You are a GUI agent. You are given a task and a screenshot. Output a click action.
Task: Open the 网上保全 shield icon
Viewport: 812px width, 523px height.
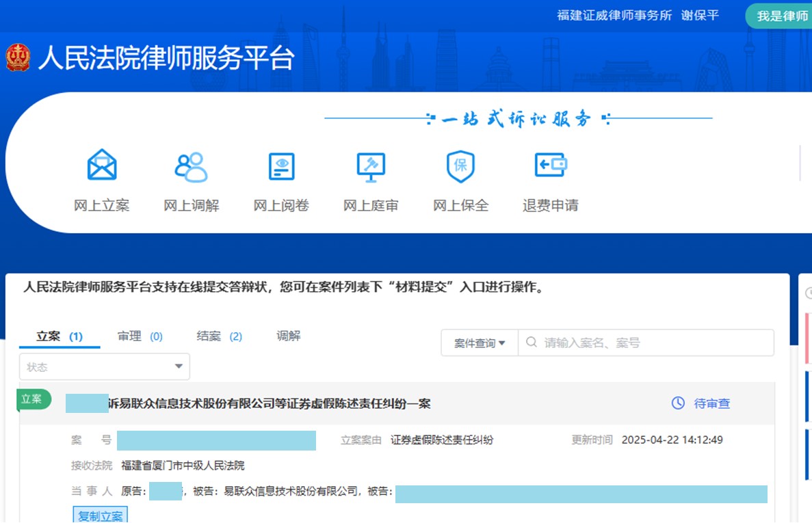(460, 166)
